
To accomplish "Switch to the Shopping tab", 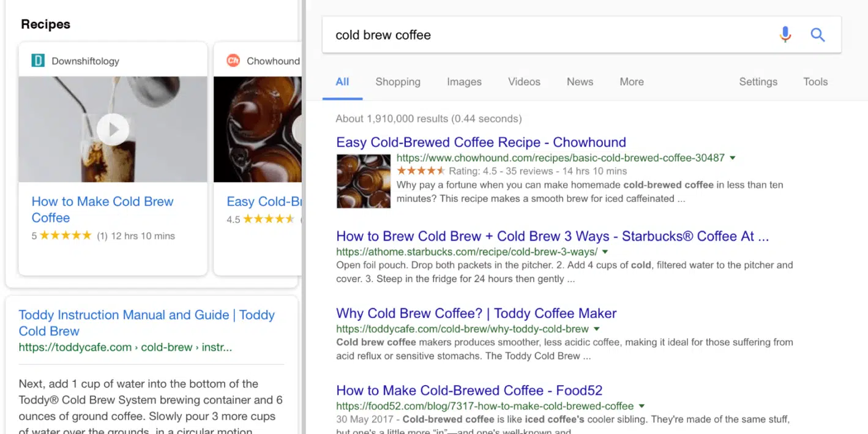I will pos(398,82).
